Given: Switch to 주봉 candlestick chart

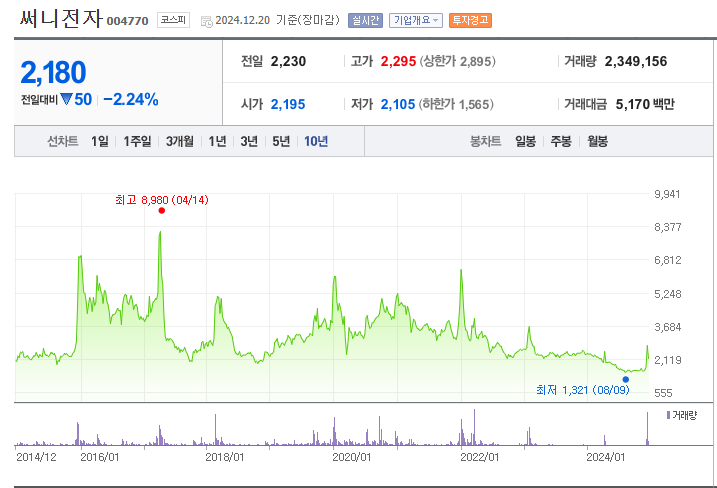Looking at the screenshot, I should click(561, 141).
